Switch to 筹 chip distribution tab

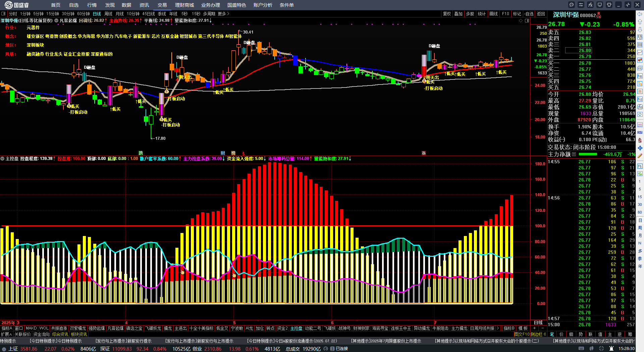click(x=630, y=334)
